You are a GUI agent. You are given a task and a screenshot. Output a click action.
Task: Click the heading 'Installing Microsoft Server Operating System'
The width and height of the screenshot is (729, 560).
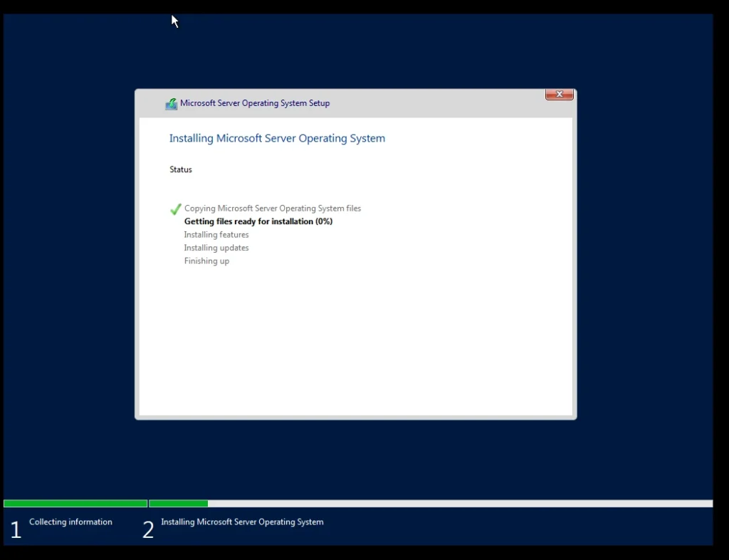277,139
